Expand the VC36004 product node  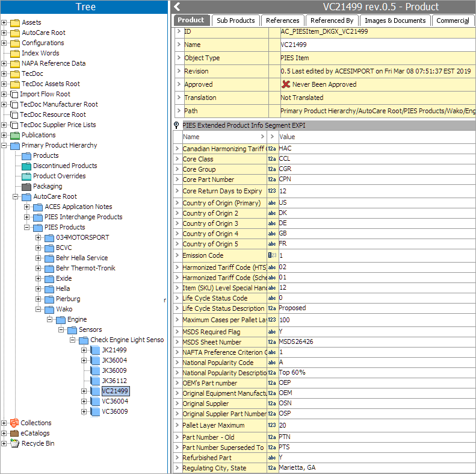(x=84, y=401)
